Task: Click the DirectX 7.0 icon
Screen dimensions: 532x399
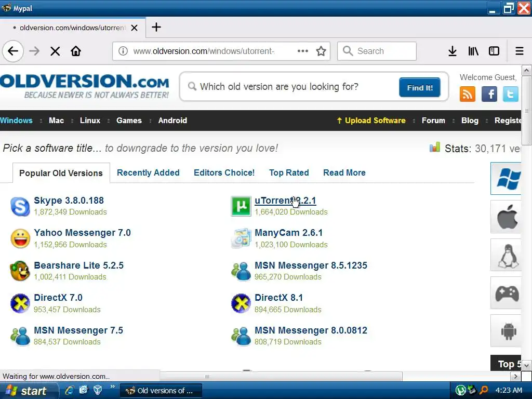Action: coord(20,303)
